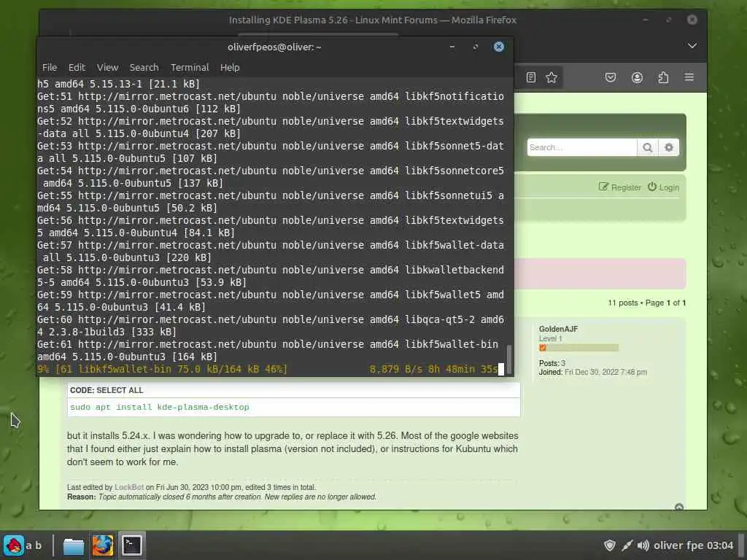747x560 pixels.
Task: Launch the file manager from taskbar
Action: click(74, 545)
